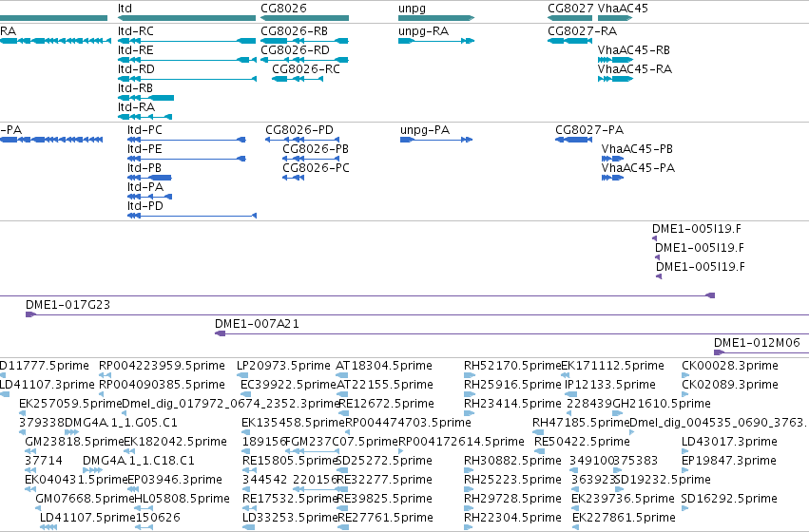Select the RP004090385.5prime EST label
The height and width of the screenshot is (532, 809).
[x=162, y=385]
